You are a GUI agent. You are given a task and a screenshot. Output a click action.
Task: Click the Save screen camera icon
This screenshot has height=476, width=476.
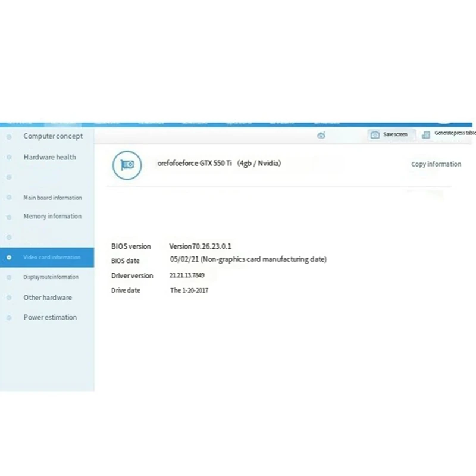(375, 135)
